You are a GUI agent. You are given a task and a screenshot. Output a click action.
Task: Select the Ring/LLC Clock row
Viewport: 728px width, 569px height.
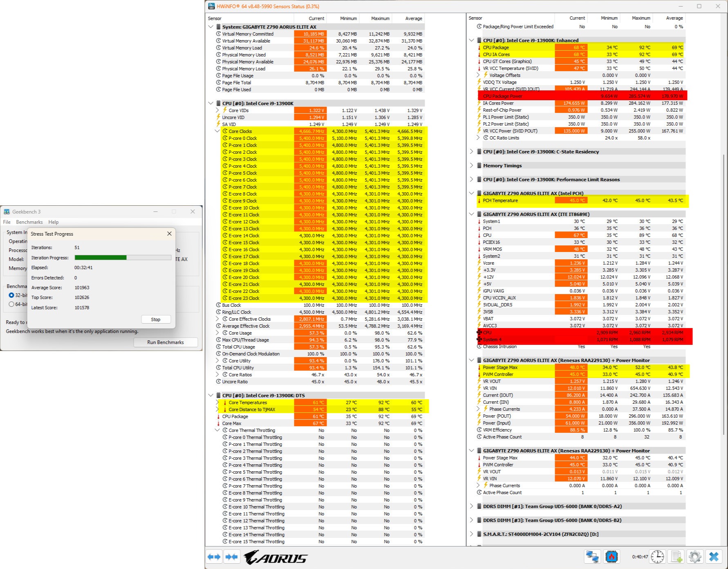(x=320, y=312)
